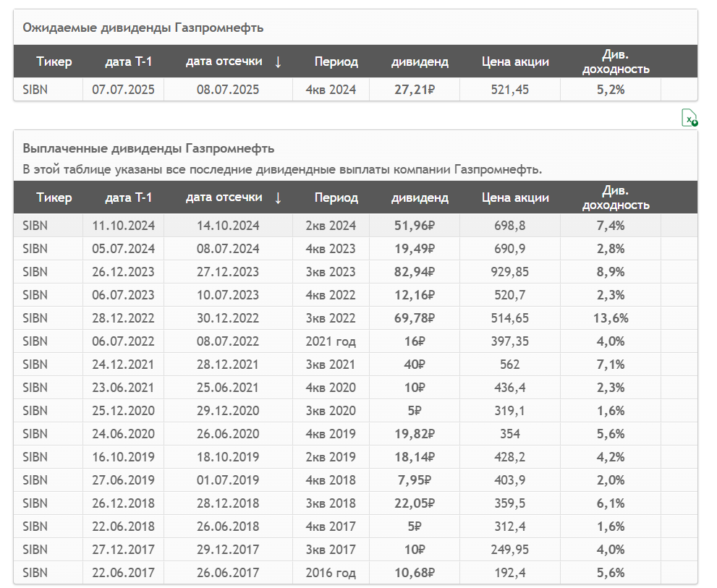This screenshot has height=588, width=717.
Task: Click Период header in expected dividends table
Action: point(336,61)
